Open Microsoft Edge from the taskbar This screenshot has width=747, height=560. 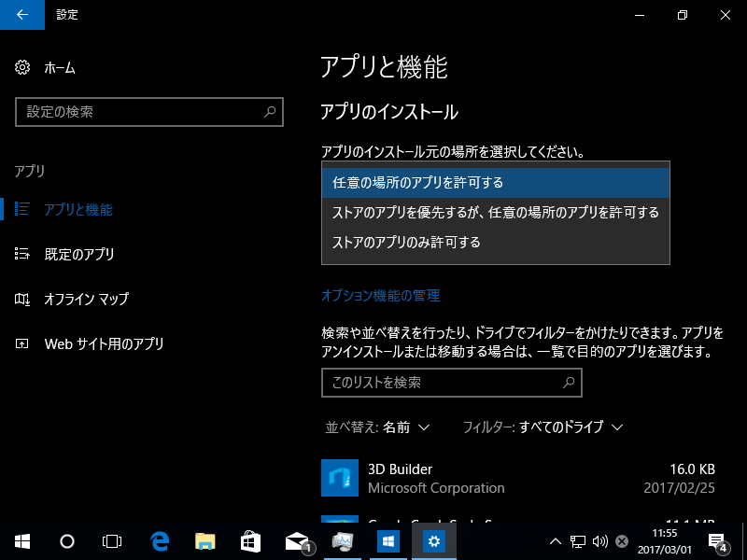[159, 541]
